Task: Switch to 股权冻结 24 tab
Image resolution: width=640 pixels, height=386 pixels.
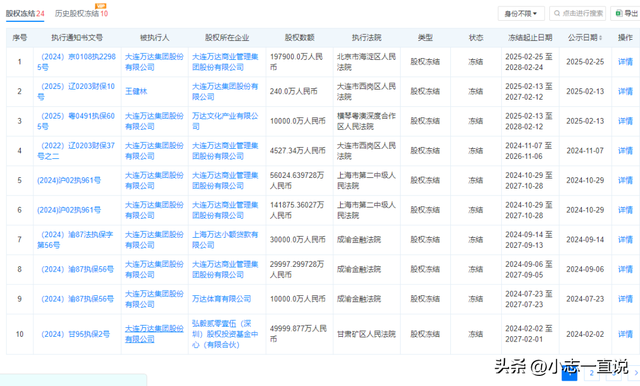Action: tap(25, 13)
